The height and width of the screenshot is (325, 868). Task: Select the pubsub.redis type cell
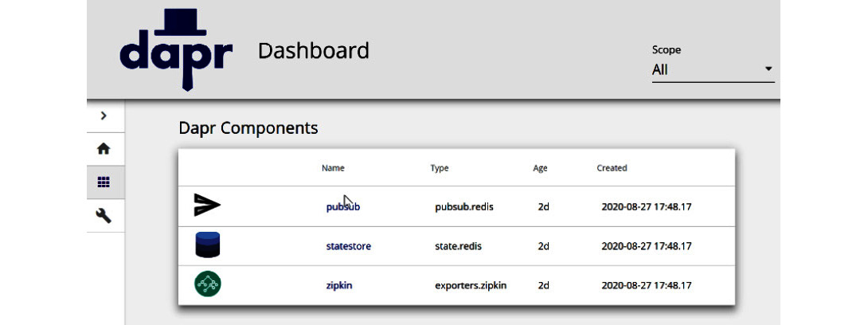click(x=464, y=207)
